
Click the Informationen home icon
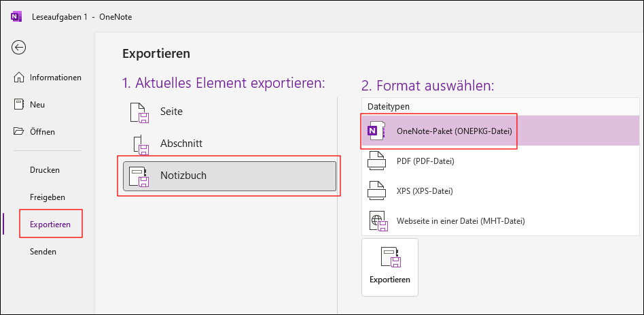19,78
